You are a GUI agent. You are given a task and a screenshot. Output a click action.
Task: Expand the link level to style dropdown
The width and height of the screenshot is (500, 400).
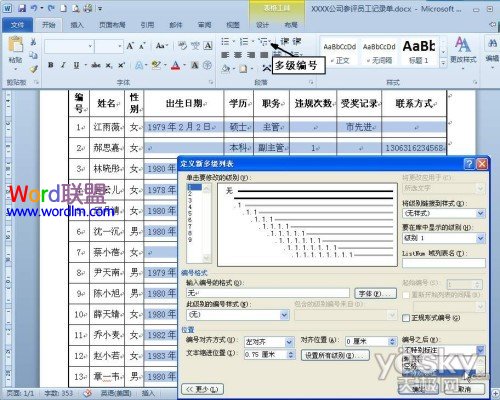point(480,213)
